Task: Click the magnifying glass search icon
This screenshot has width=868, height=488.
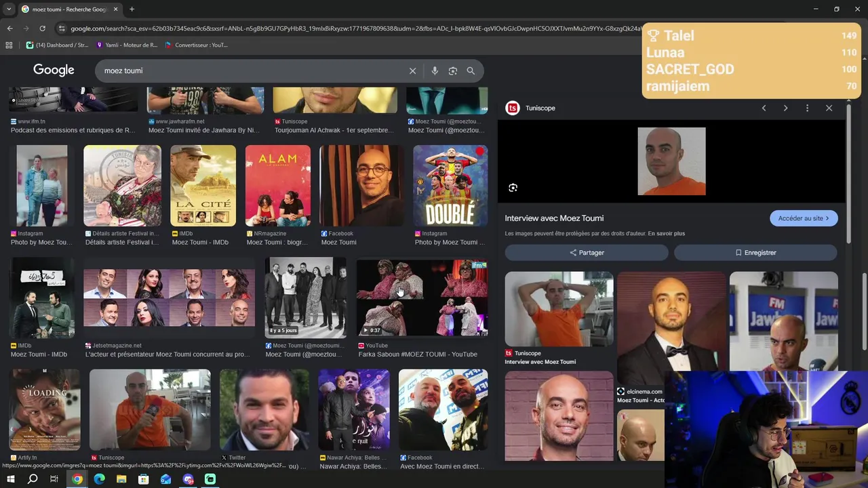Action: [471, 70]
